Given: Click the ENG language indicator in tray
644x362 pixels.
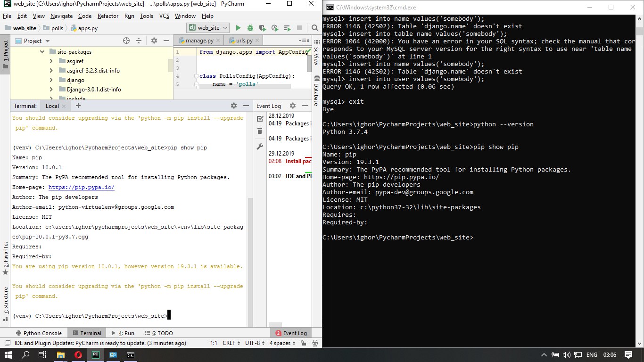Looking at the screenshot, I should (x=592, y=355).
